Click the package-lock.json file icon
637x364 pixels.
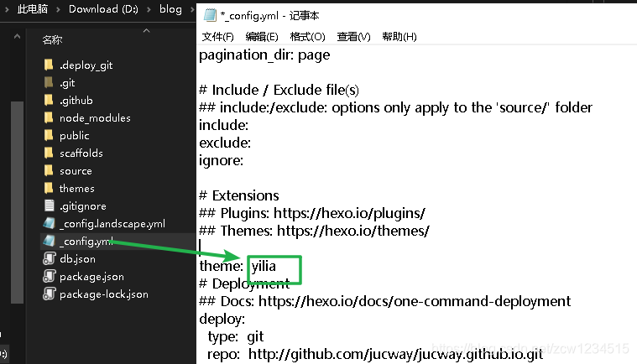click(x=50, y=294)
